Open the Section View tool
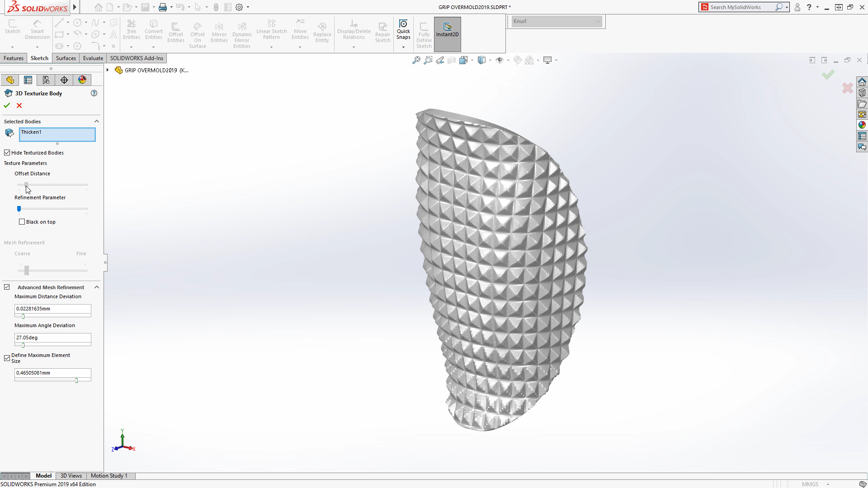868x488 pixels. point(452,60)
